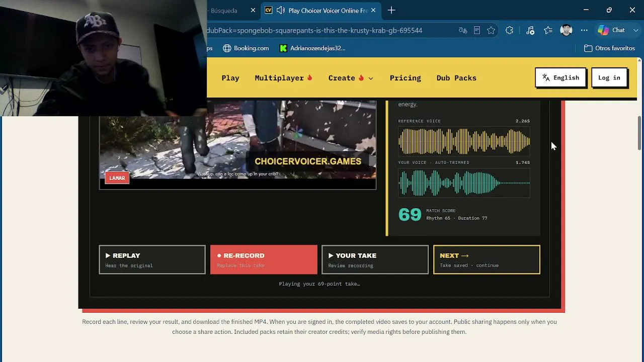Screen dimensions: 644x362
Task: Click the CV favicon on the active tab
Action: click(x=269, y=10)
